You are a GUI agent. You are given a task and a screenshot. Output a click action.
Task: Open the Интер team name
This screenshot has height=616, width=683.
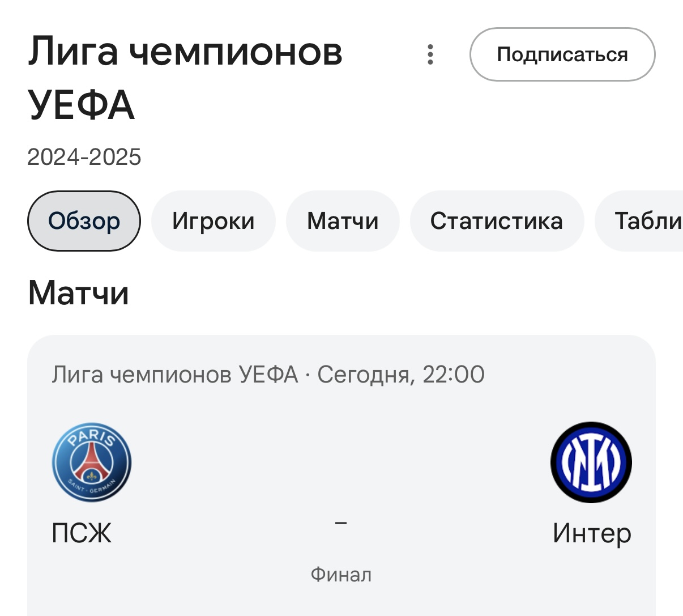click(592, 533)
